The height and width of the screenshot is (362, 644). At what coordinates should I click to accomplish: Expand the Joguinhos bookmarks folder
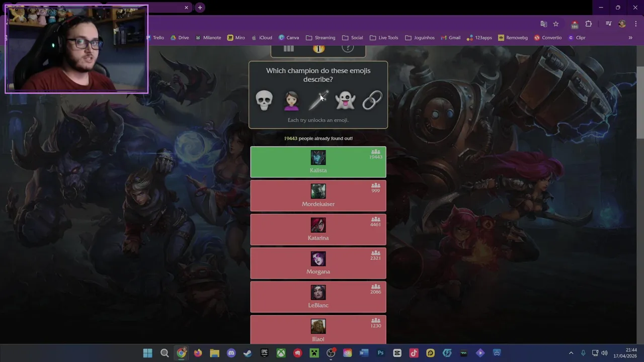420,38
